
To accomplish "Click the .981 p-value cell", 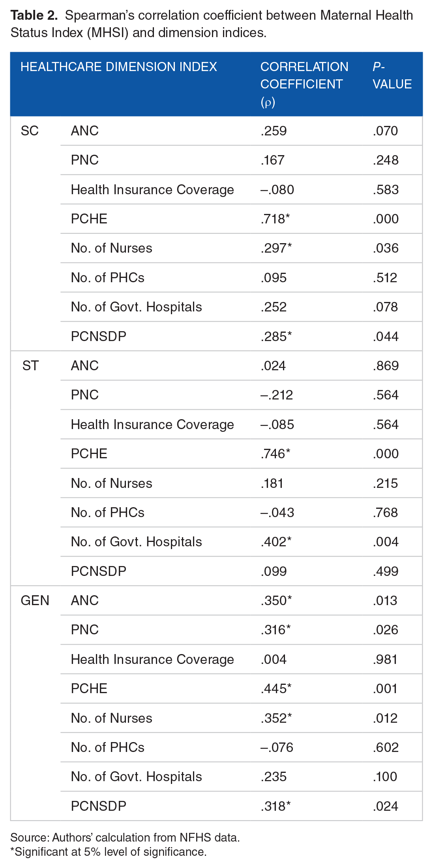I will (385, 660).
